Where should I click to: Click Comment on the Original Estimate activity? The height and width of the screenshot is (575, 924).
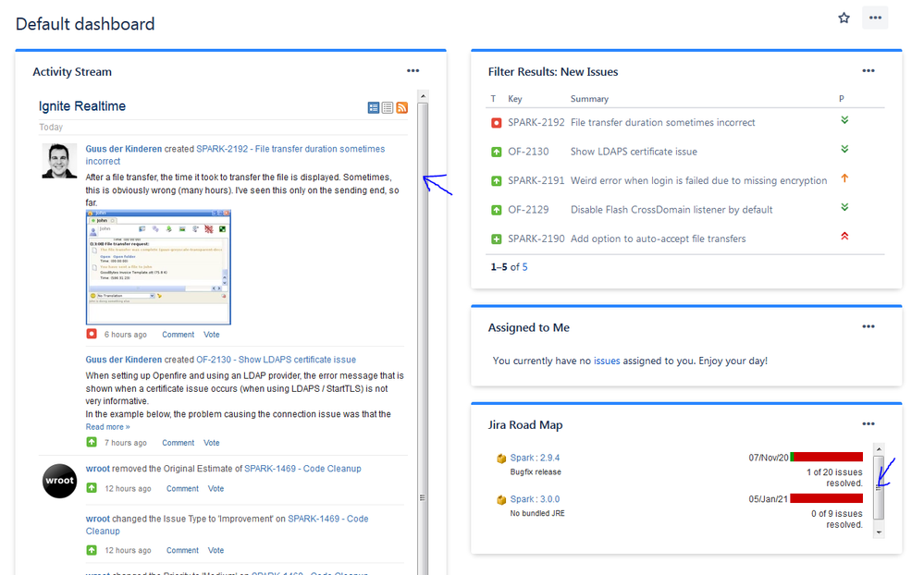coord(183,488)
